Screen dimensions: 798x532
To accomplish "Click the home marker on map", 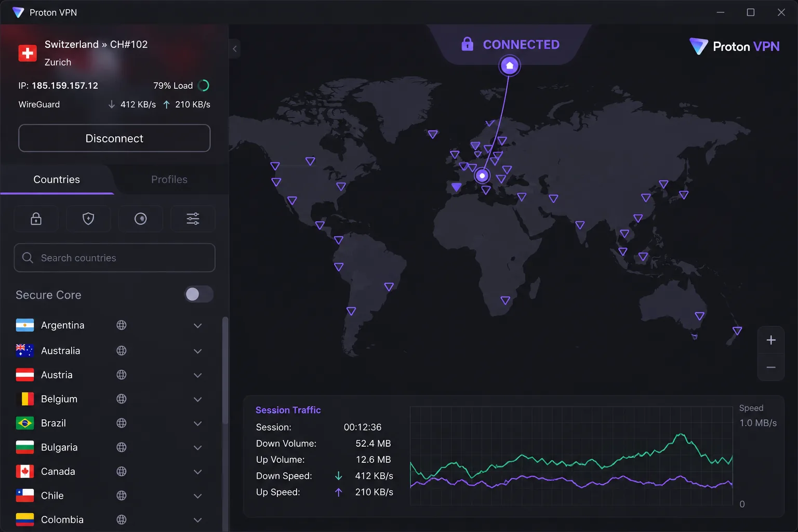I will [x=510, y=65].
